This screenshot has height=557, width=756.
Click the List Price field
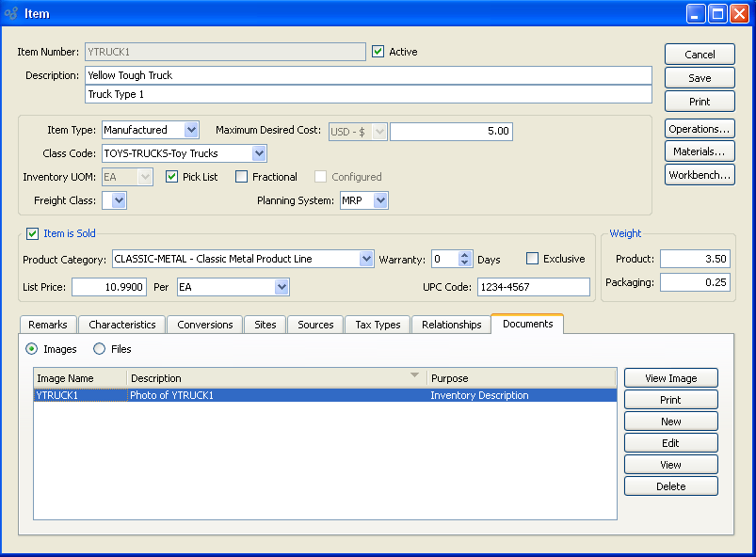pos(109,287)
